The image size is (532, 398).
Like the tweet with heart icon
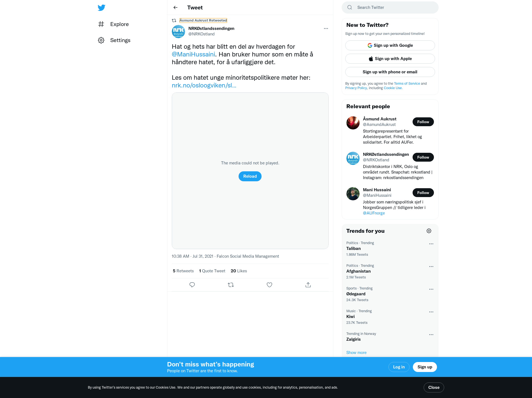[x=269, y=285]
